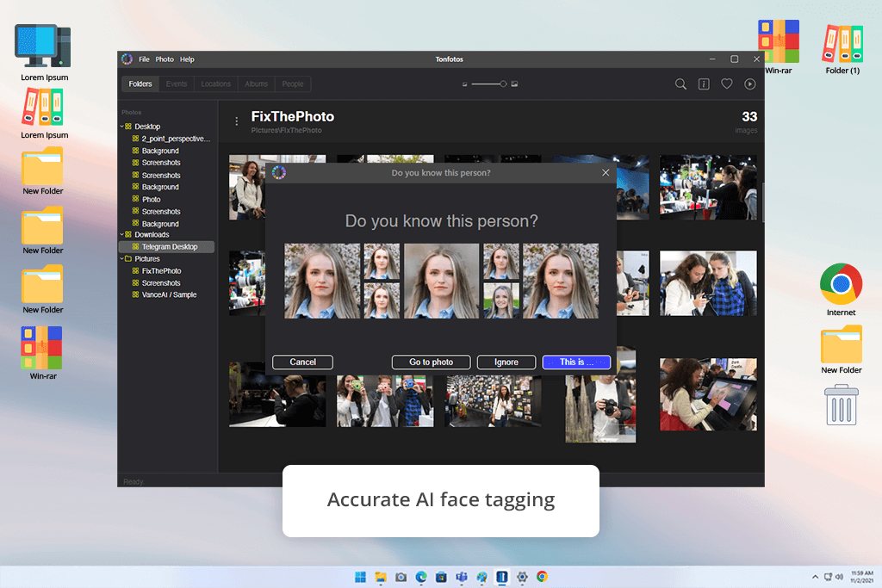Click the 'This is ...' button
Screen dimensions: 882x588
[576, 362]
